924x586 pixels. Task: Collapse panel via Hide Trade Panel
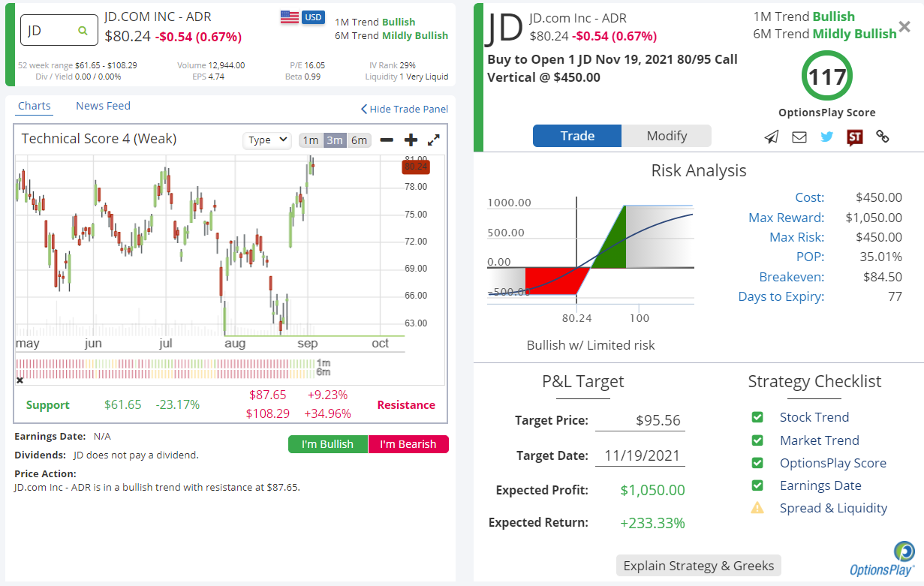pyautogui.click(x=404, y=109)
